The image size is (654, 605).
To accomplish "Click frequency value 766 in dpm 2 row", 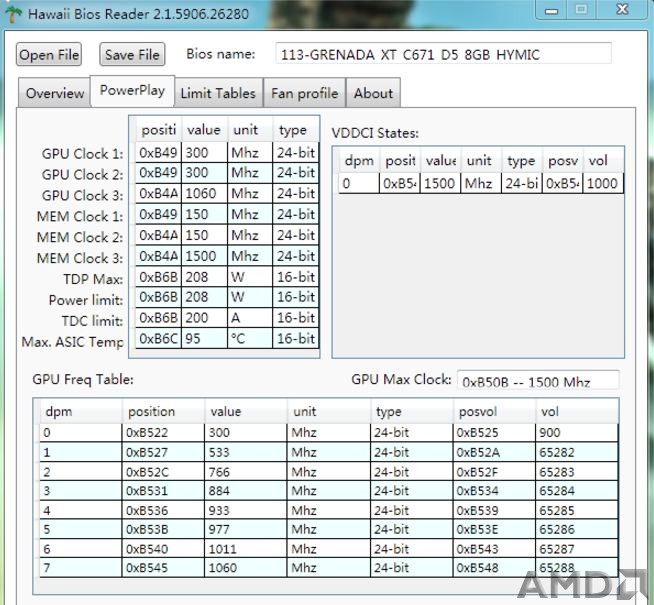I will point(246,472).
